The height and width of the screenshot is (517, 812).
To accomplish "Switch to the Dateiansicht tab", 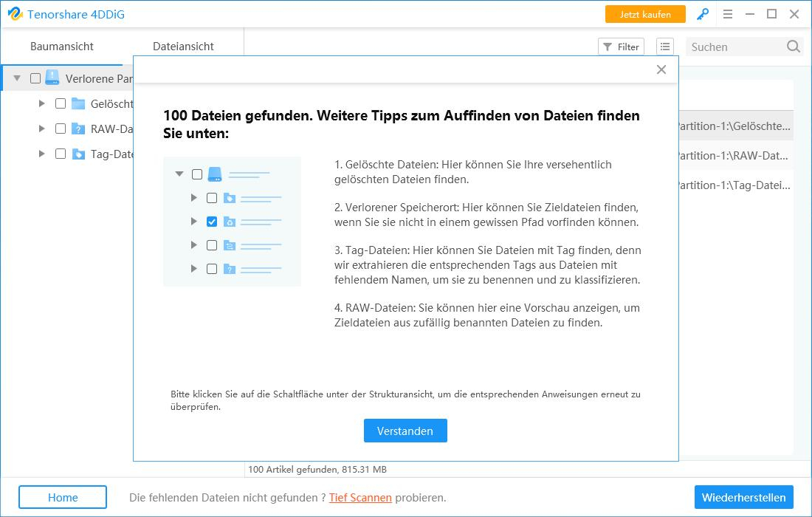I will tap(182, 46).
